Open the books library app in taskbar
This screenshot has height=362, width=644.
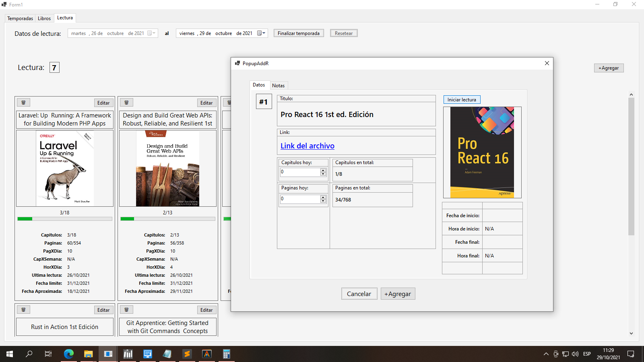click(128, 354)
